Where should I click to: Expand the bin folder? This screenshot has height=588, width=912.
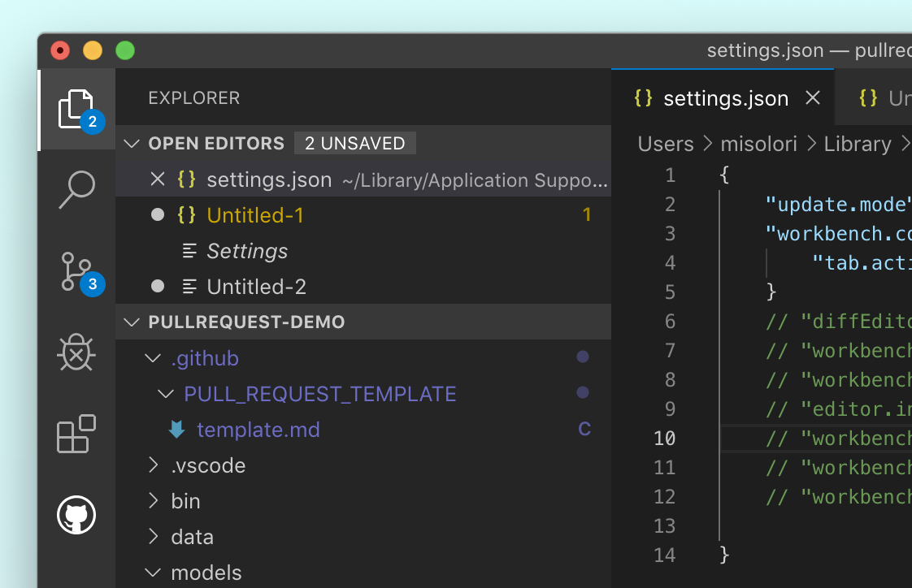click(153, 501)
